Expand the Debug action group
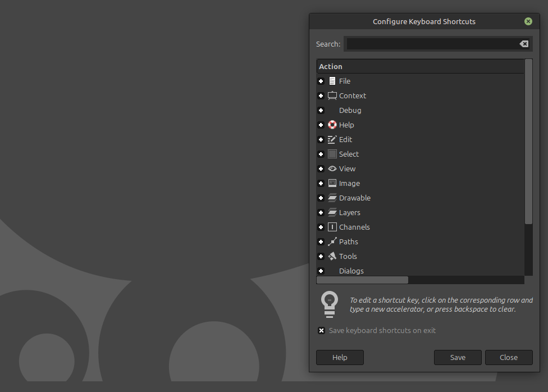548x392 pixels. (x=321, y=111)
